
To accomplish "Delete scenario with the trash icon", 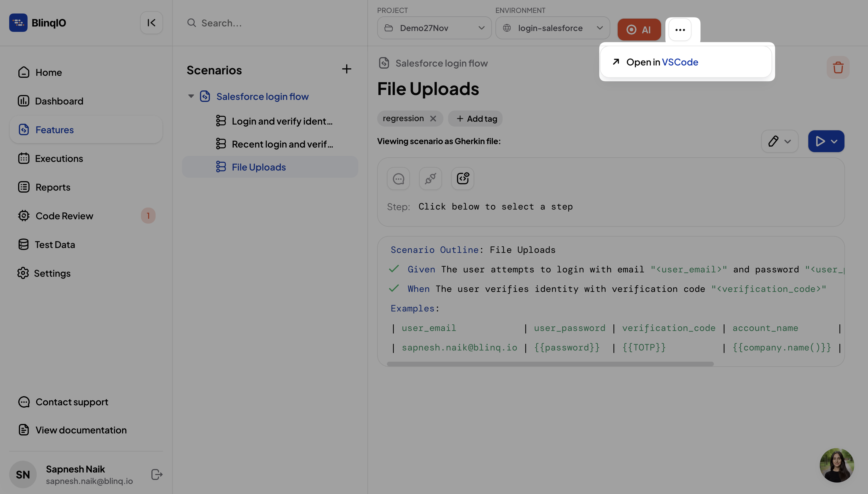I will point(838,67).
